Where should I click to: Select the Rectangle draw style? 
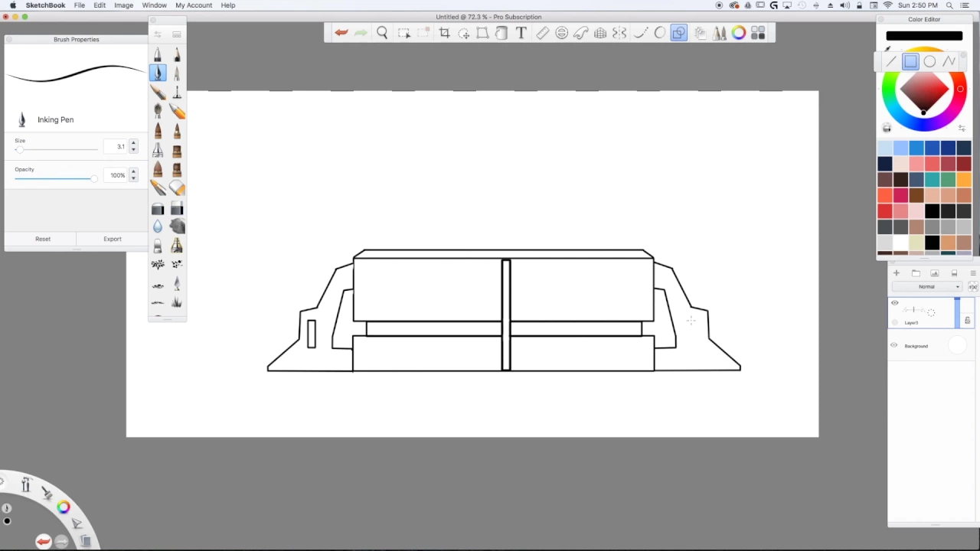[910, 61]
